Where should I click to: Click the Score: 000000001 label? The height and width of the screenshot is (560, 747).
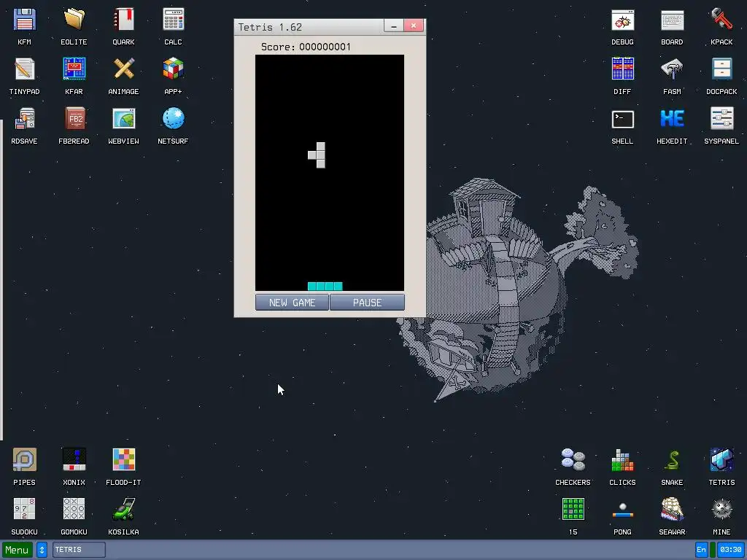click(x=306, y=47)
